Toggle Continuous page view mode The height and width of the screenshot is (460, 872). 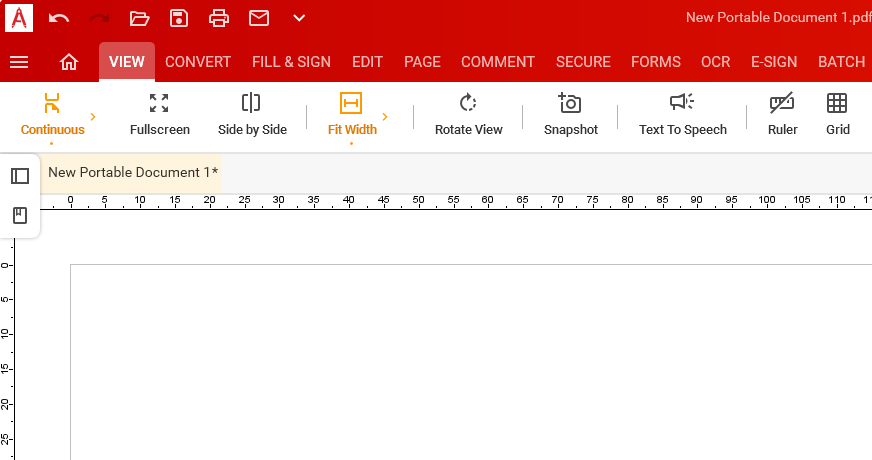tap(52, 115)
